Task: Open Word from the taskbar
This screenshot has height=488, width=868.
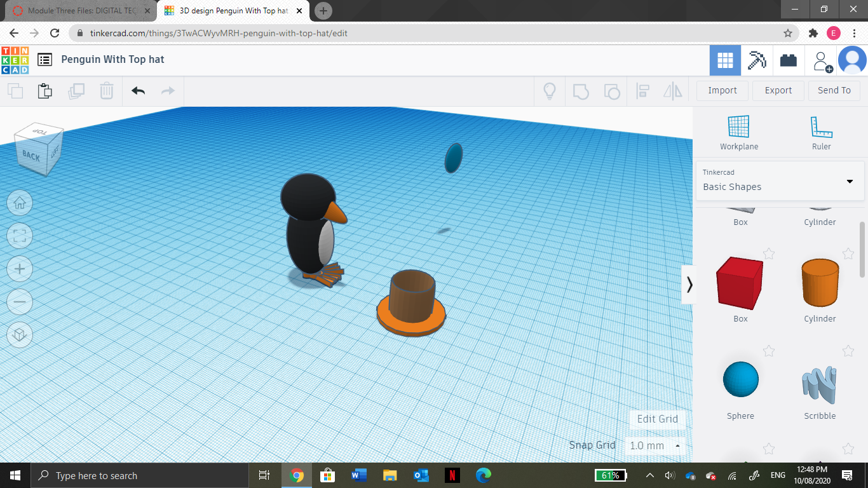Action: pyautogui.click(x=358, y=475)
